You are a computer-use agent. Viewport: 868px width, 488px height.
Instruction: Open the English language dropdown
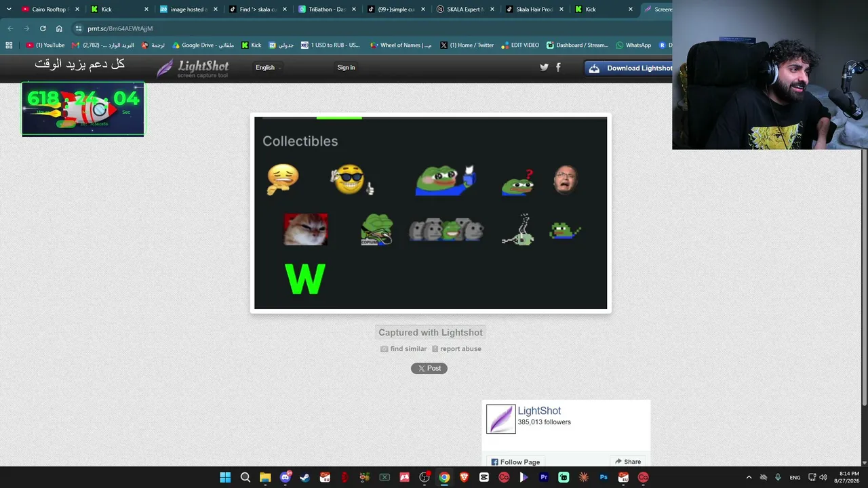[268, 67]
